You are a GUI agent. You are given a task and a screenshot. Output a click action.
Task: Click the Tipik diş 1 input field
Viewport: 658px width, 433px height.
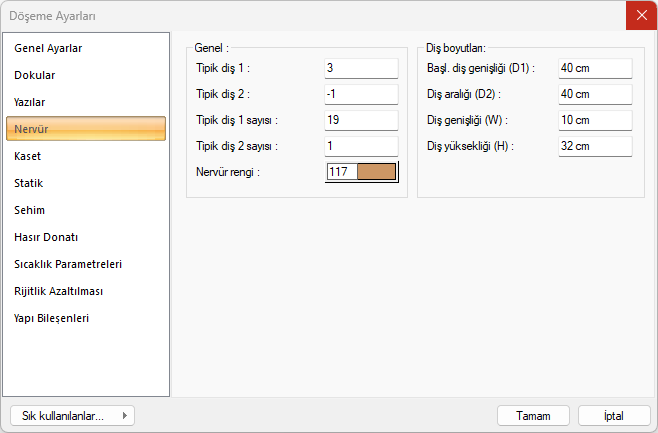[361, 68]
